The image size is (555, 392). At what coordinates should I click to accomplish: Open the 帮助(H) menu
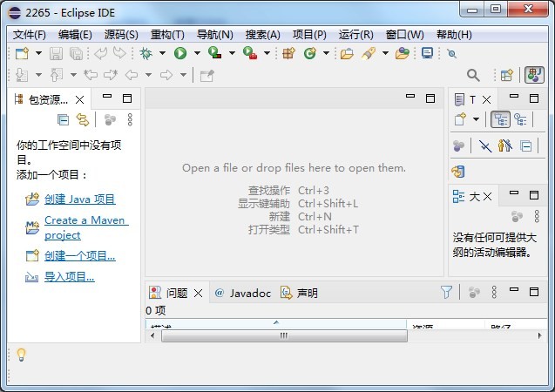(x=454, y=35)
